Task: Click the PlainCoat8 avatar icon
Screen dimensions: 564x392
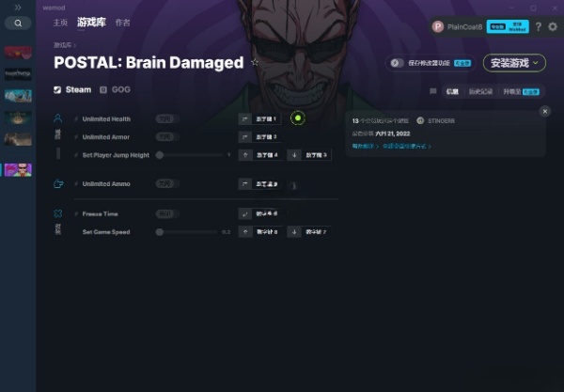Action: pyautogui.click(x=438, y=26)
